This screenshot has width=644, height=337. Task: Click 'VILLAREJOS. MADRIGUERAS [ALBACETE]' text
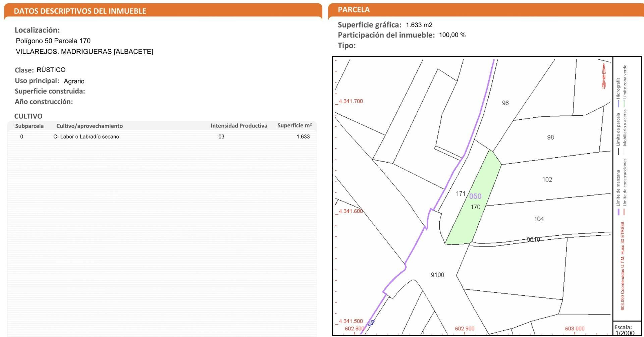pyautogui.click(x=85, y=52)
